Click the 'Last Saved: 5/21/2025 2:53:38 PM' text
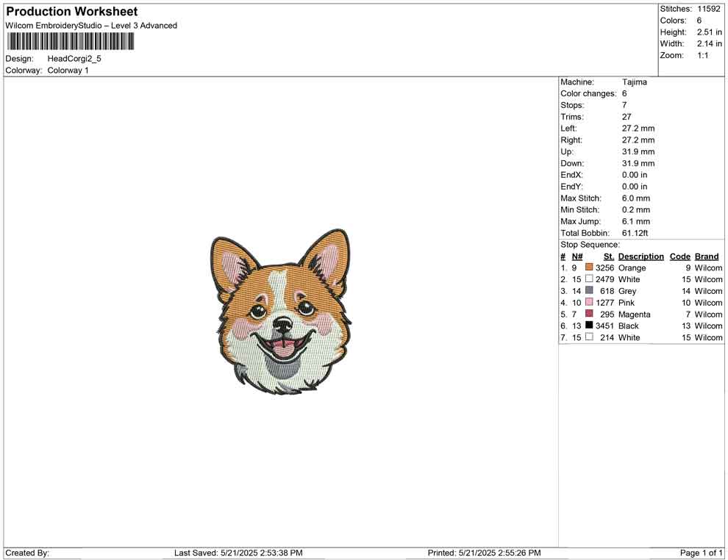 239,553
